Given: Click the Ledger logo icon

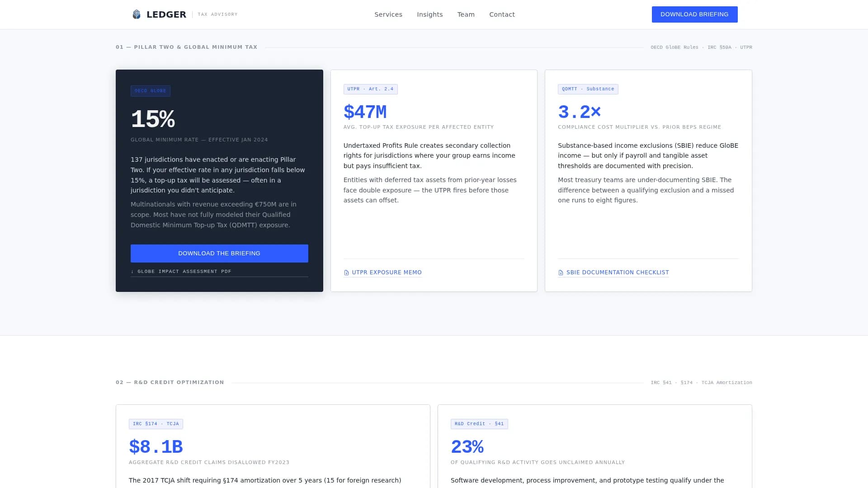Looking at the screenshot, I should click(137, 14).
